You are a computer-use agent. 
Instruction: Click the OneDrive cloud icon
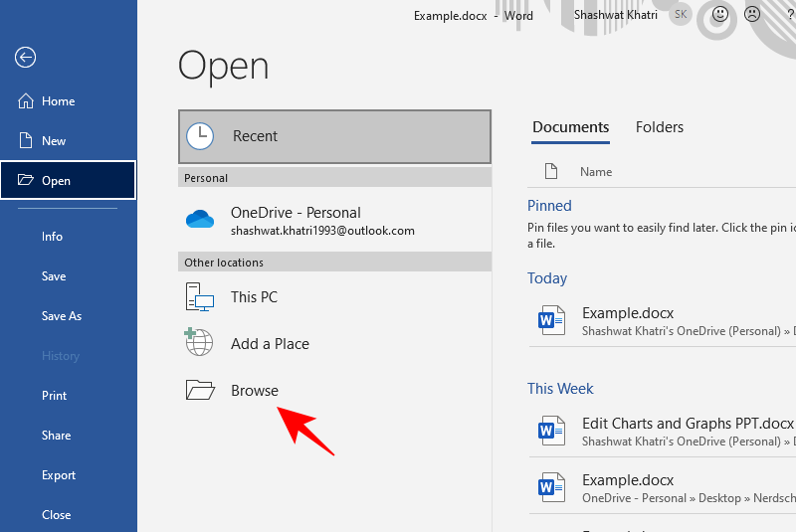pyautogui.click(x=200, y=219)
